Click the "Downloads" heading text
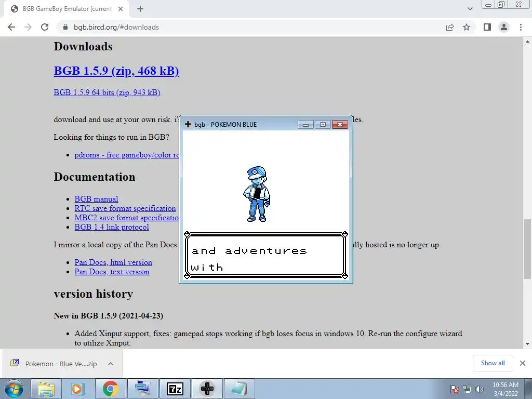532x399 pixels. click(83, 46)
